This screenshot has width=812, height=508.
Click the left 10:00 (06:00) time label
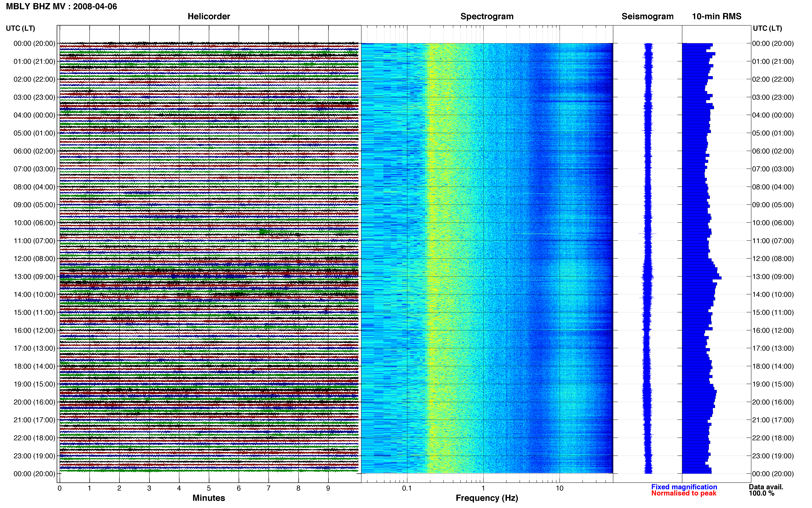pos(34,223)
